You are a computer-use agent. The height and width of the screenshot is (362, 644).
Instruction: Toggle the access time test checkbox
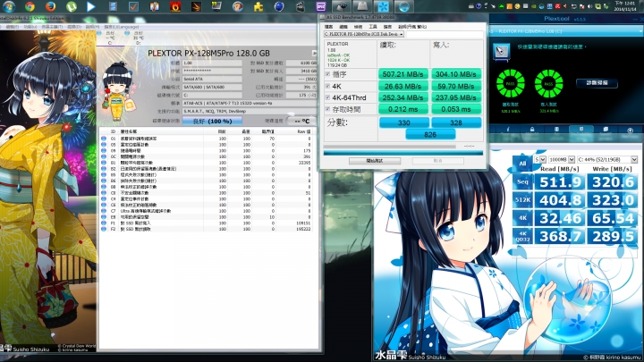[x=327, y=109]
